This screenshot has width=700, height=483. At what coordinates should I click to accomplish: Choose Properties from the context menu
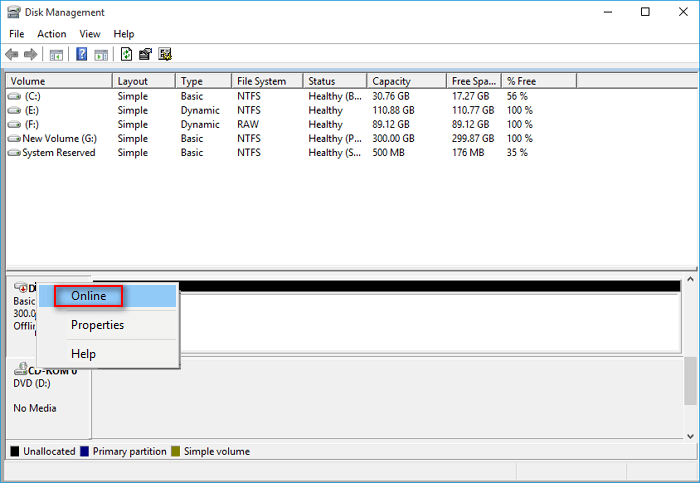[x=97, y=325]
